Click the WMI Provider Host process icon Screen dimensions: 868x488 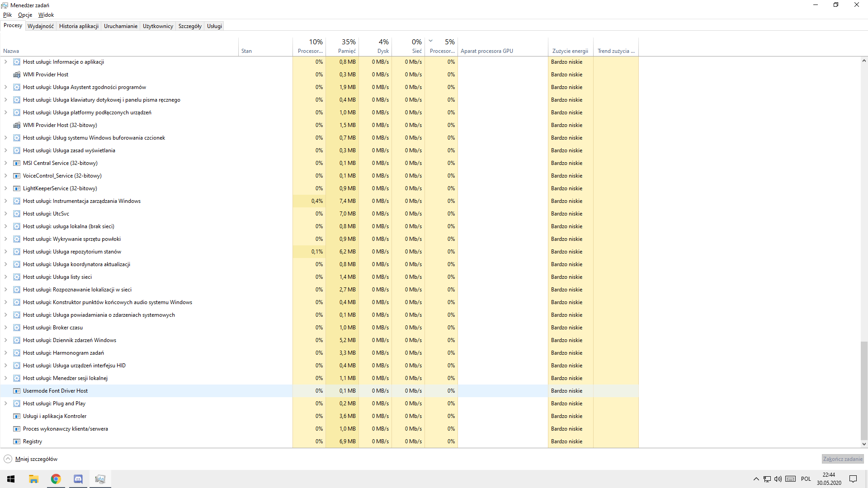(17, 75)
